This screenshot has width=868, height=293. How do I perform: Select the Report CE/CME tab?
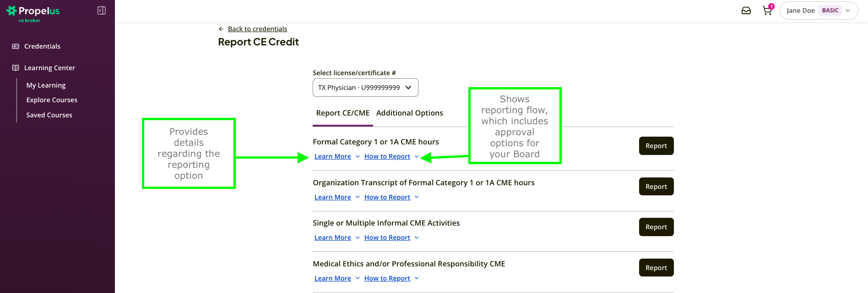click(343, 113)
